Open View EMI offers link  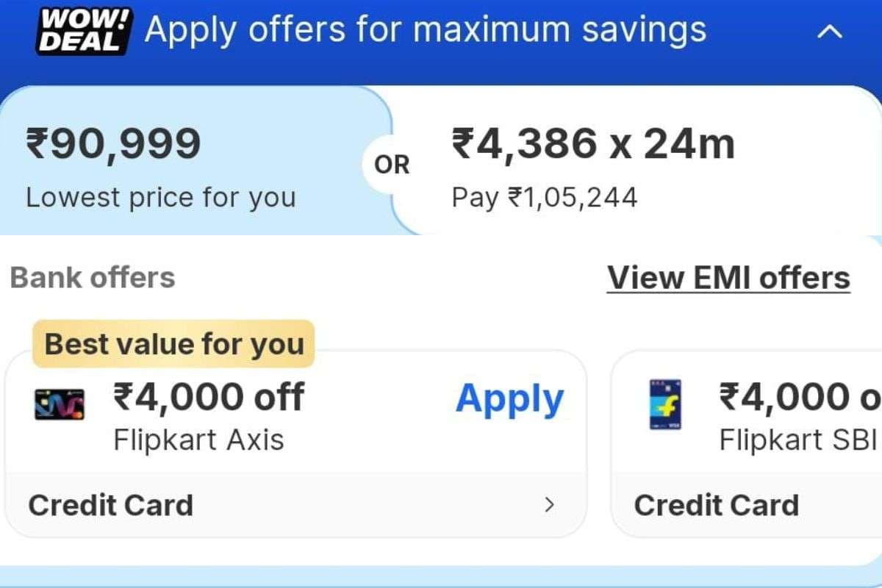click(728, 278)
